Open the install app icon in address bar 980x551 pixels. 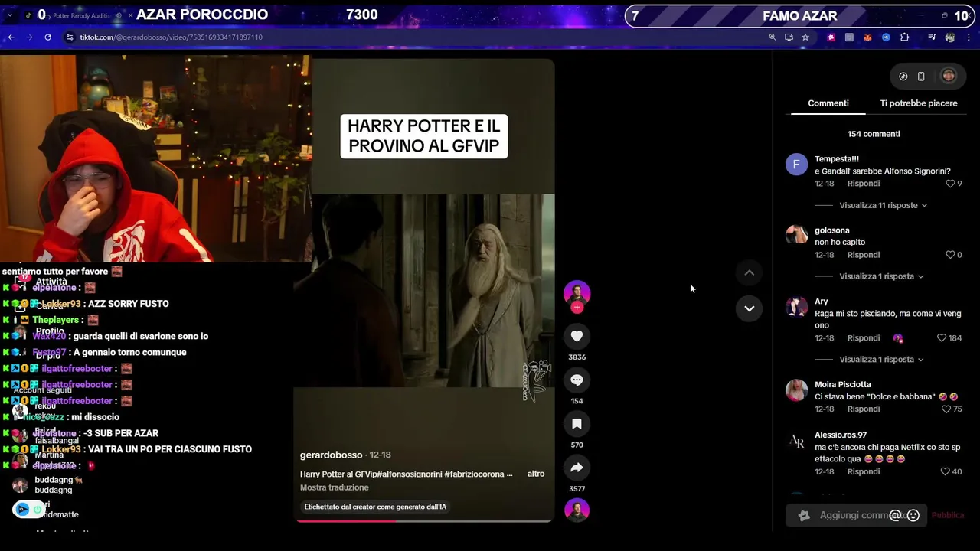[x=789, y=37]
